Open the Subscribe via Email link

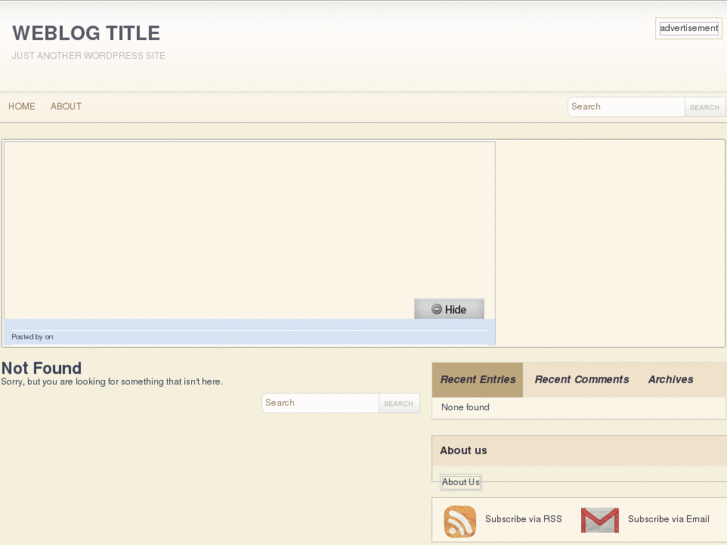click(669, 519)
